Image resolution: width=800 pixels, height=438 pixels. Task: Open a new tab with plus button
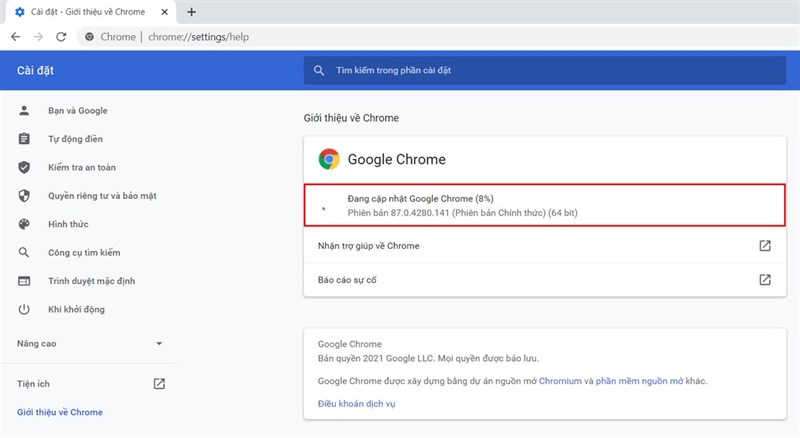click(191, 12)
